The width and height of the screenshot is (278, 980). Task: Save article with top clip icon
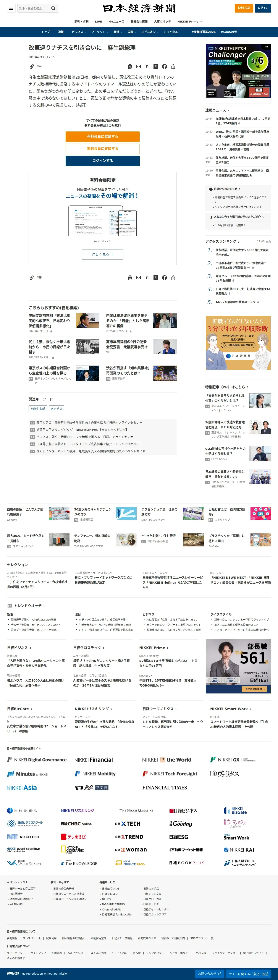32,66
